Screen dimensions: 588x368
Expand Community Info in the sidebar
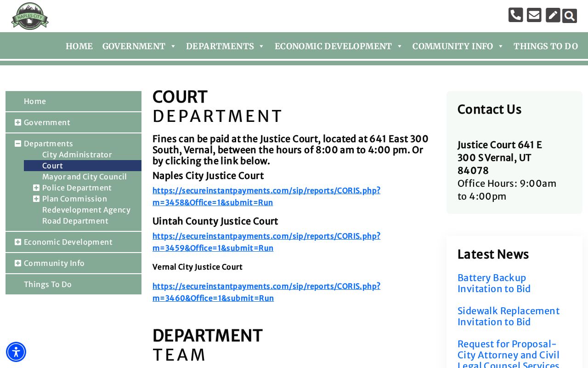pos(18,263)
